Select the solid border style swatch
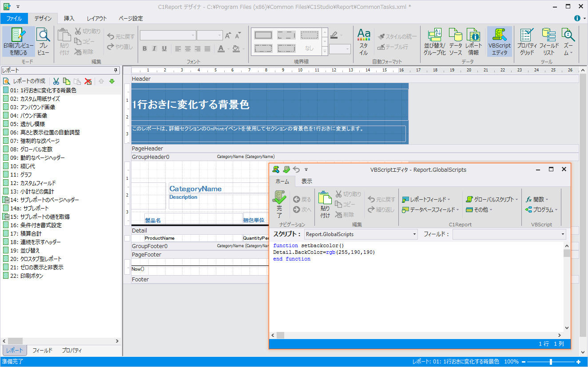The image size is (588, 367). [x=263, y=35]
